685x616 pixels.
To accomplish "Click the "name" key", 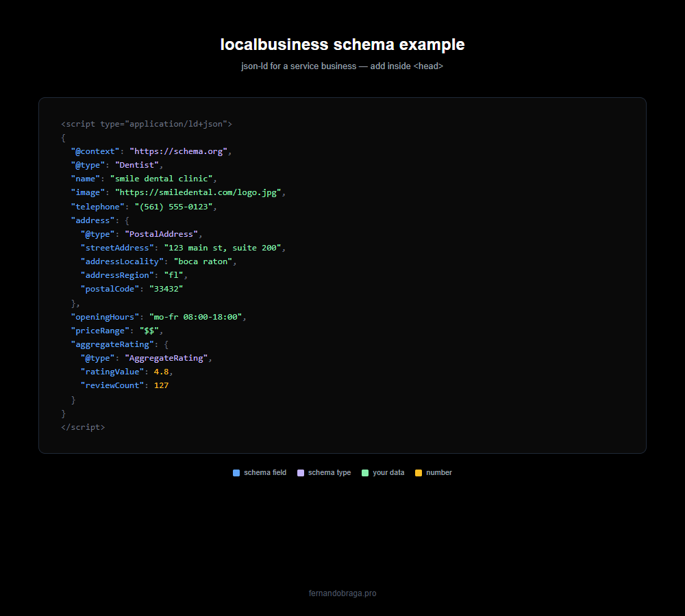I will [85, 179].
